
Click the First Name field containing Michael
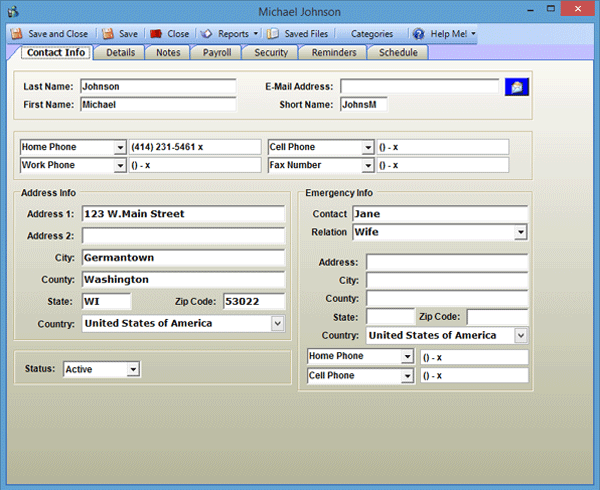[x=158, y=104]
